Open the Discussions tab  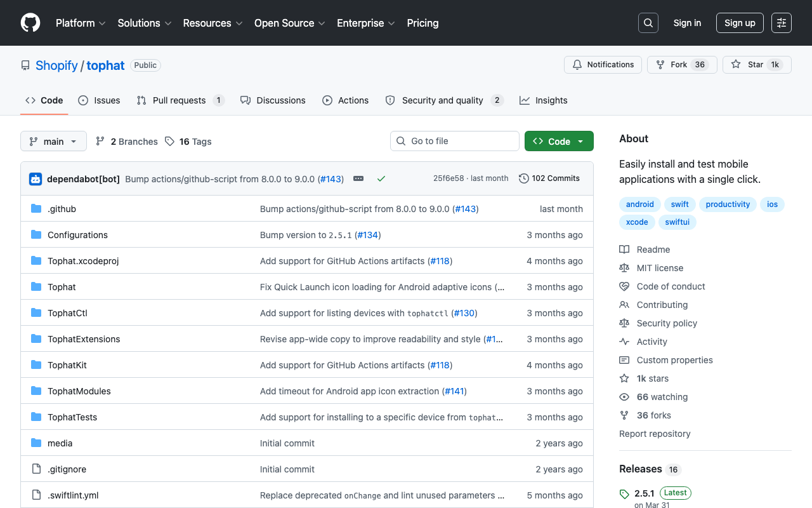click(x=273, y=100)
